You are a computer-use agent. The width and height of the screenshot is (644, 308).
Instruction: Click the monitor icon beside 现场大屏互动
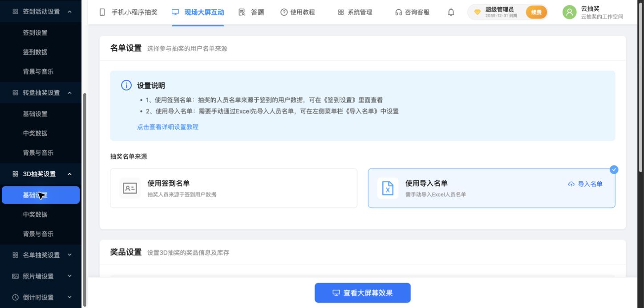175,12
